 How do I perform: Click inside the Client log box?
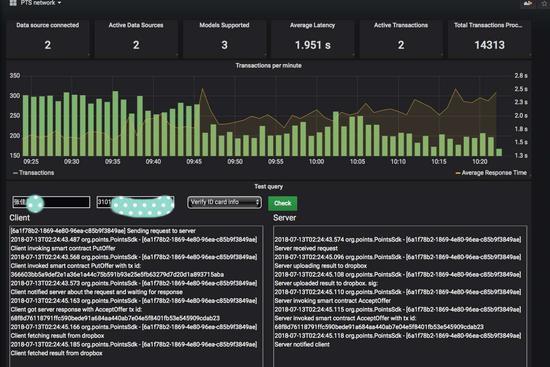click(136, 296)
